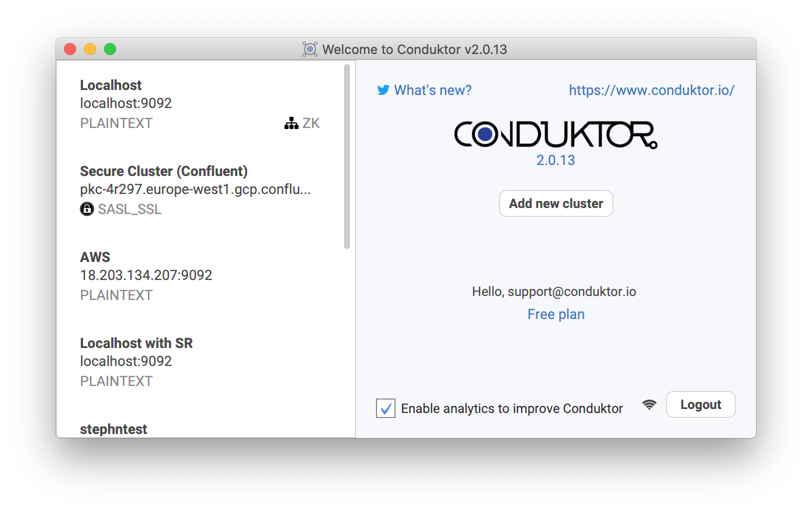
Task: Click the Conduktor app icon in title bar
Action: (x=310, y=49)
